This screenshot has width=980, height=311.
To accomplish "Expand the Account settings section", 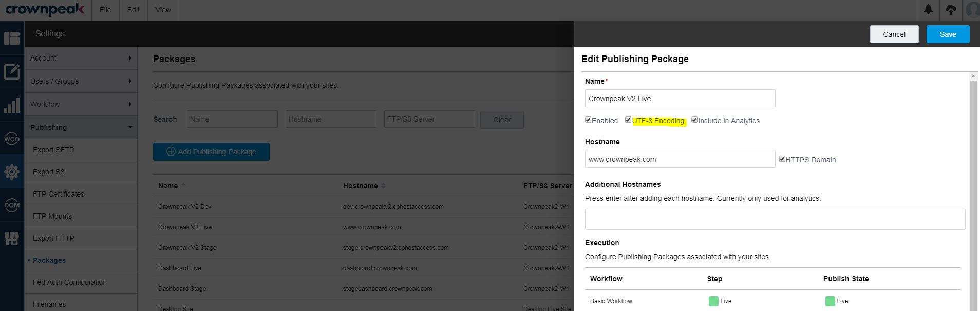I will pos(81,58).
